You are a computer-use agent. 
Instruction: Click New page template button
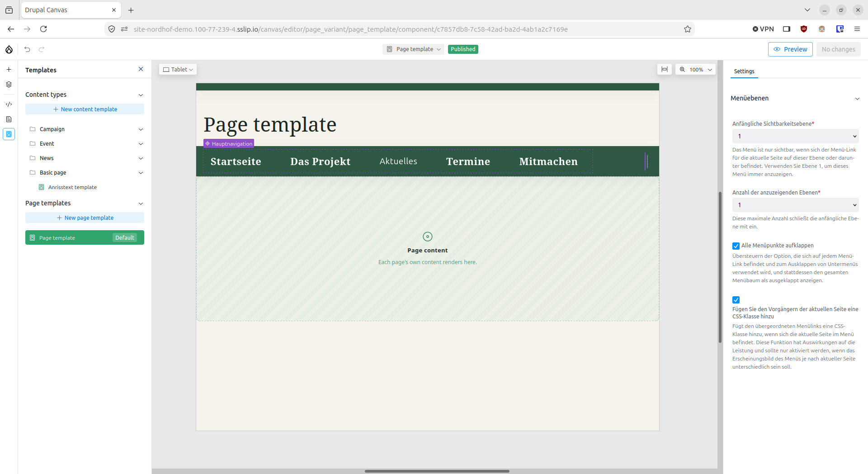click(x=85, y=218)
